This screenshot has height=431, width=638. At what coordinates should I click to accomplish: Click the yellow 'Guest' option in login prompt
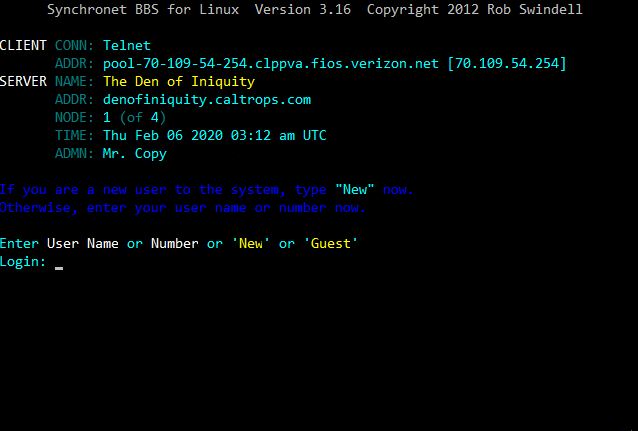(330, 243)
